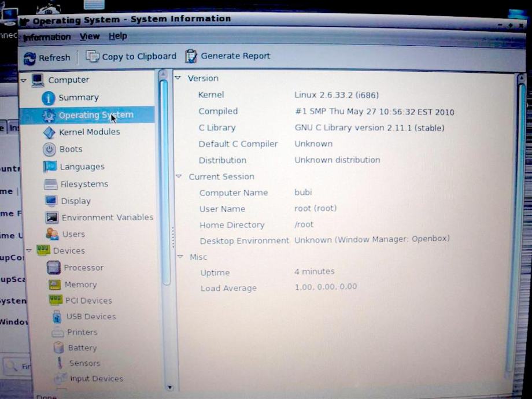Show Environment Variables

[108, 217]
